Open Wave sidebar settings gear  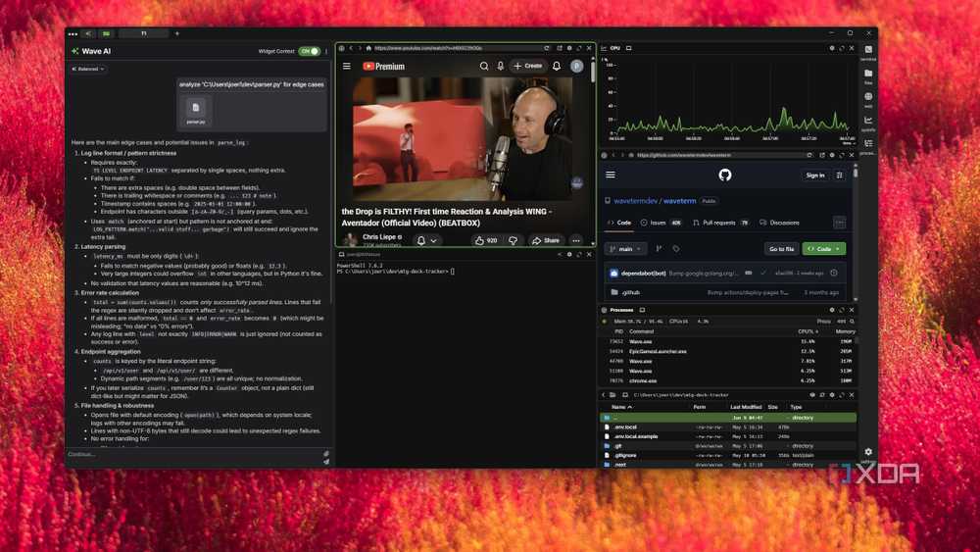868,452
